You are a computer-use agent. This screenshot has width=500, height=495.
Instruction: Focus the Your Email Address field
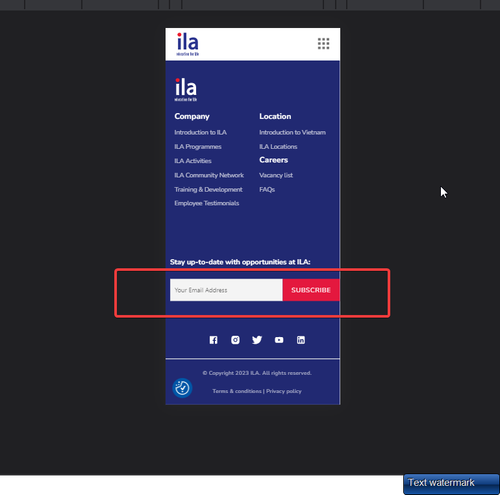click(226, 290)
